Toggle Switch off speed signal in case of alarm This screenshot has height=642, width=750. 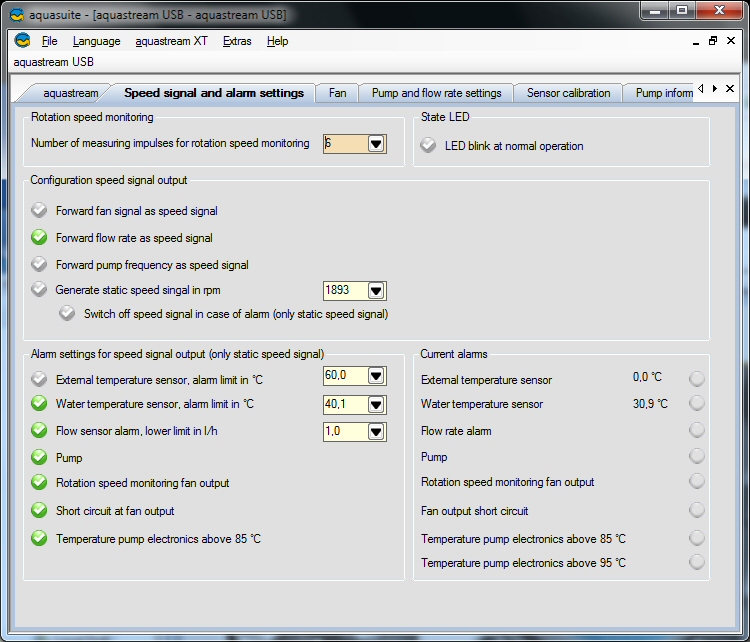pos(67,313)
